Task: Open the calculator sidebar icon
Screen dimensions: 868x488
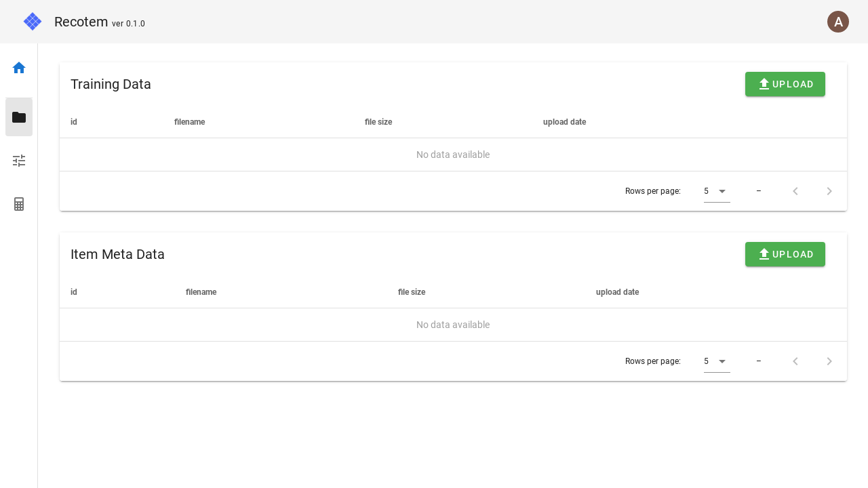Action: coord(19,204)
